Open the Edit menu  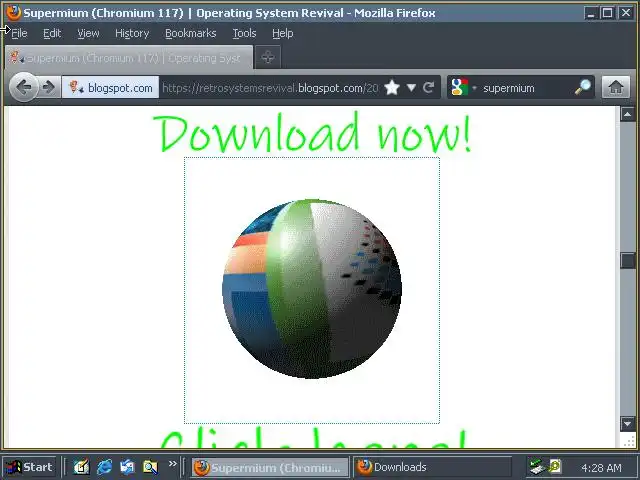pyautogui.click(x=52, y=33)
